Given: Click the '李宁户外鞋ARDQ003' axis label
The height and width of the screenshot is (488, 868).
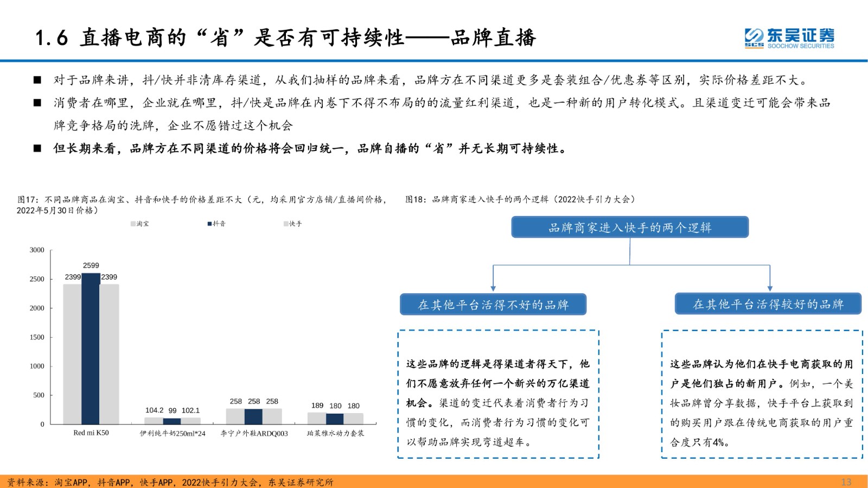Looking at the screenshot, I should tap(254, 434).
